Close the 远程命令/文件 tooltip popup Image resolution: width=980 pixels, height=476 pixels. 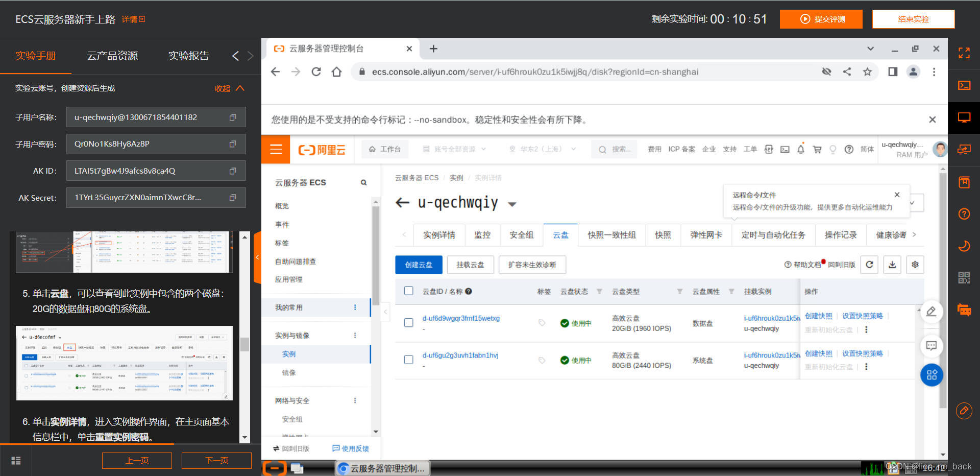coord(897,195)
